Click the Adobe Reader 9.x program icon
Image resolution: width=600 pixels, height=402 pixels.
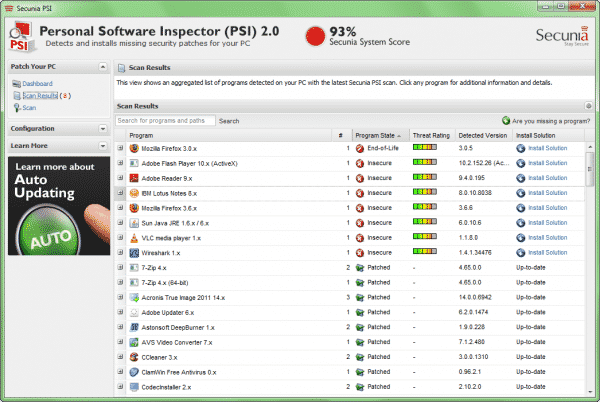(134, 178)
